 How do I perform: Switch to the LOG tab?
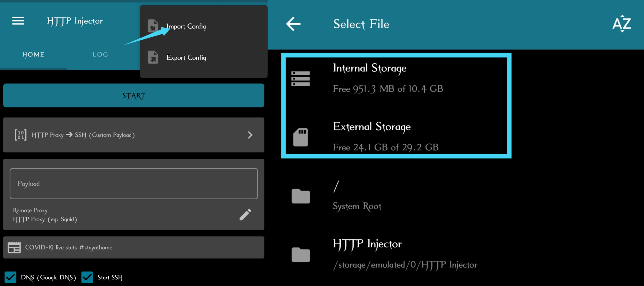[100, 54]
